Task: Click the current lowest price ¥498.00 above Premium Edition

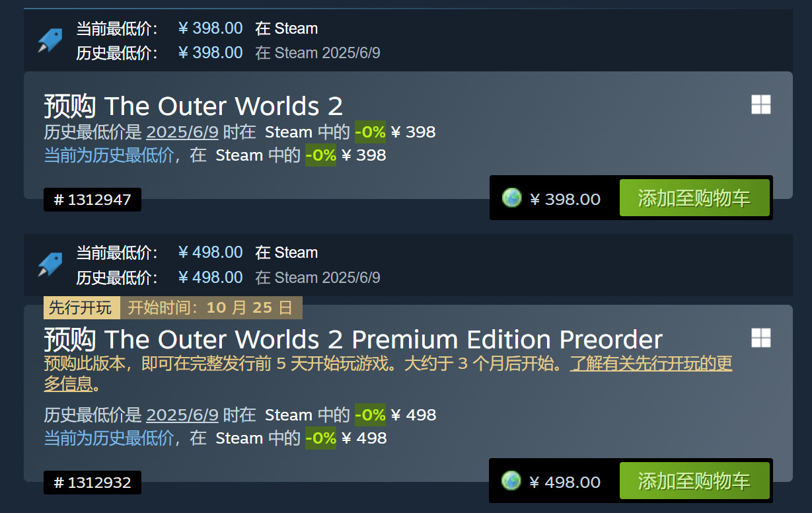Action: tap(211, 253)
